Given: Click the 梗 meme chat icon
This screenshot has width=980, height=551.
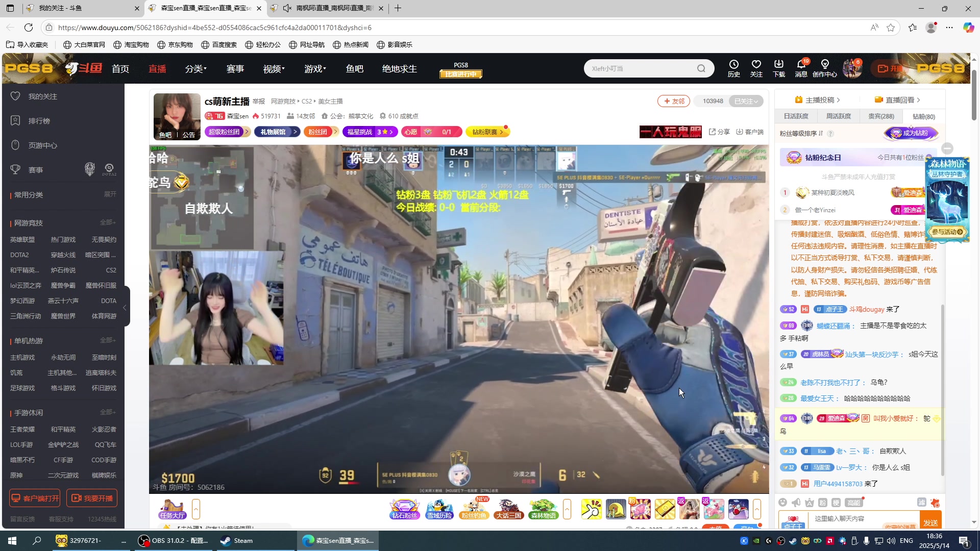Looking at the screenshot, I should pyautogui.click(x=836, y=503).
